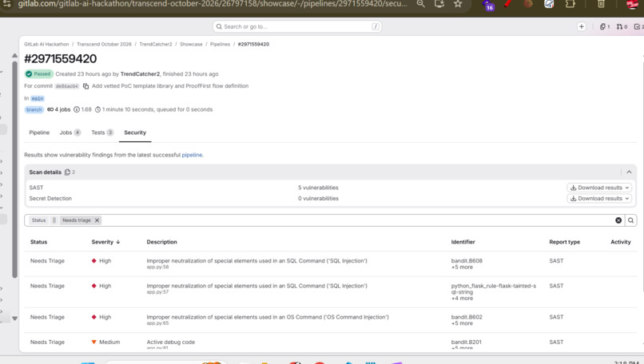The width and height of the screenshot is (644, 364).
Task: Click the '4 jobs' pipeline info
Action: (59, 109)
